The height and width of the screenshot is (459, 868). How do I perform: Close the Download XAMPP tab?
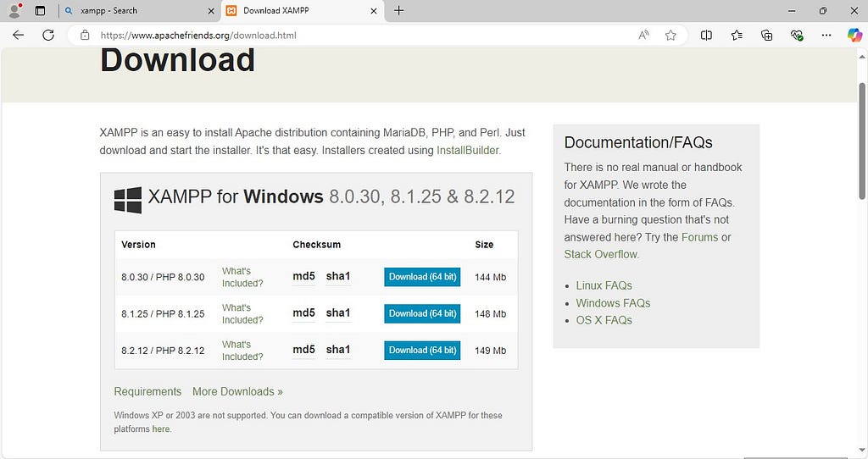(374, 10)
